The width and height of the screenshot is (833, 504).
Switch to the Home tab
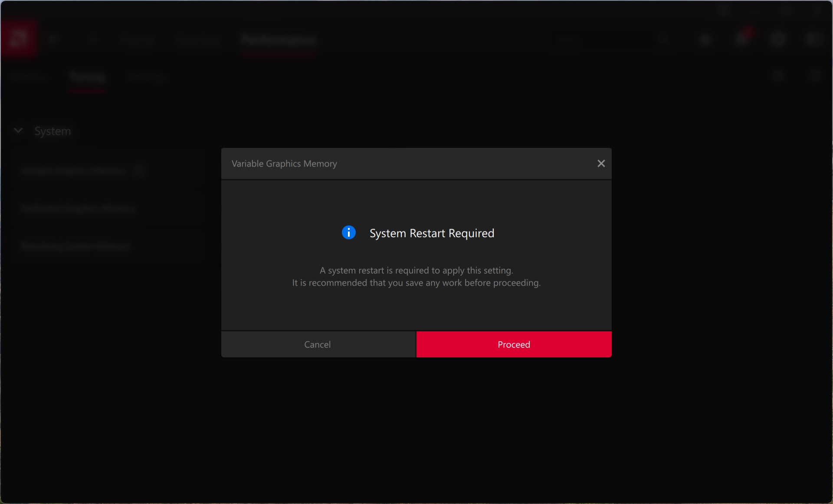[137, 40]
